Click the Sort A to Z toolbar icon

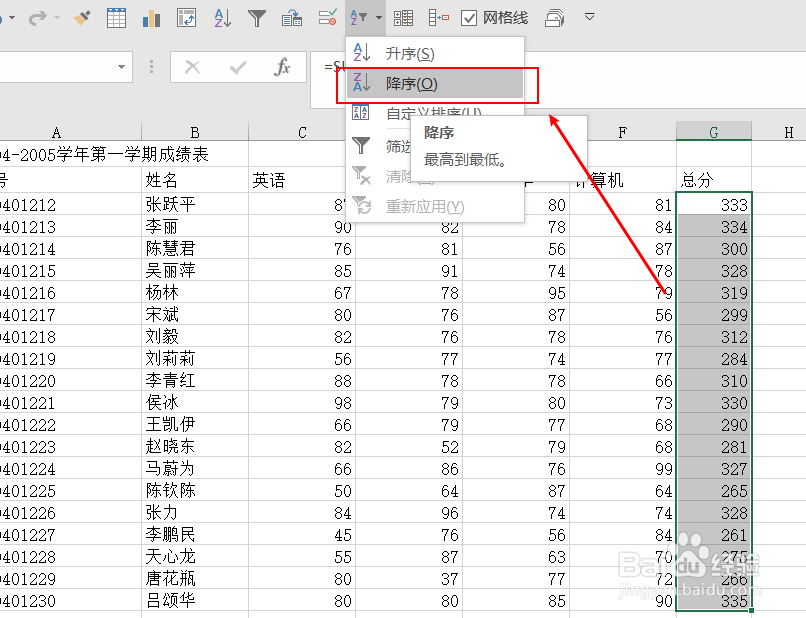[220, 16]
